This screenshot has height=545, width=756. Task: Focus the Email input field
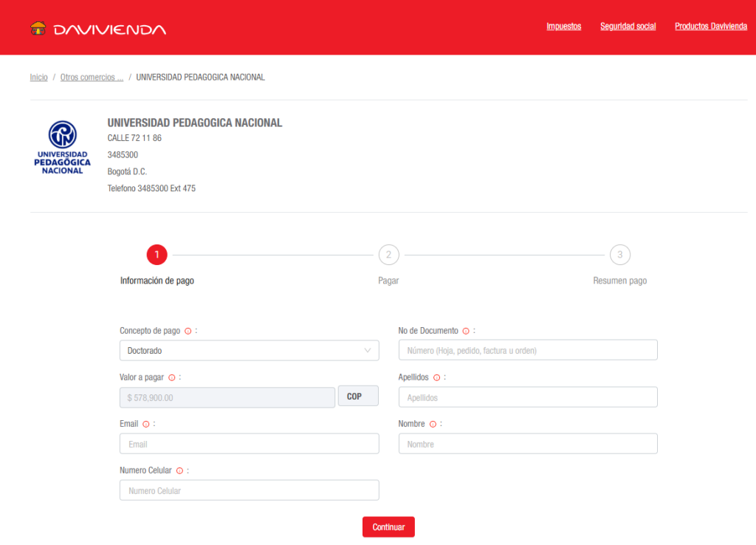pos(249,444)
